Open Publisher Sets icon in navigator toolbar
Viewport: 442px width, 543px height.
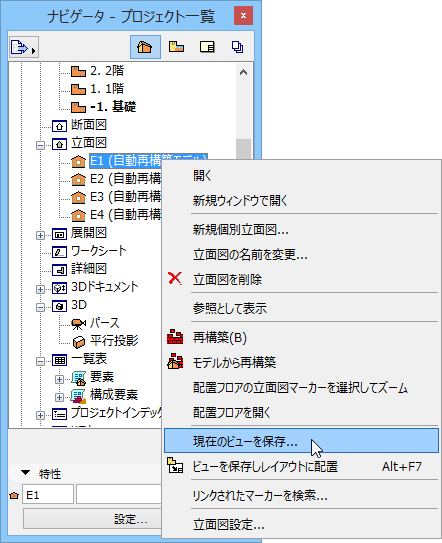click(237, 47)
